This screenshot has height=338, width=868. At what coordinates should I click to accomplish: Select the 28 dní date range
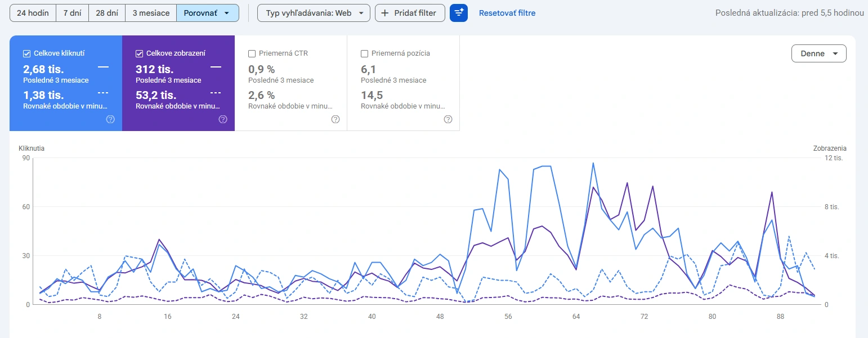(x=107, y=13)
